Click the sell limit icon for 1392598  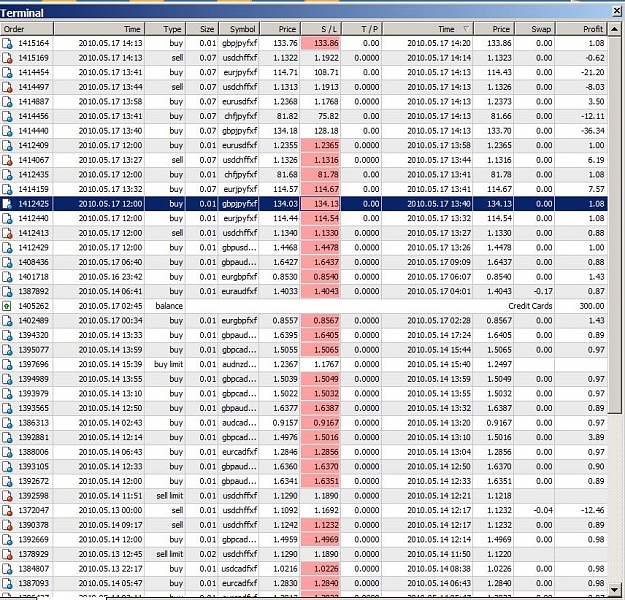coord(7,496)
